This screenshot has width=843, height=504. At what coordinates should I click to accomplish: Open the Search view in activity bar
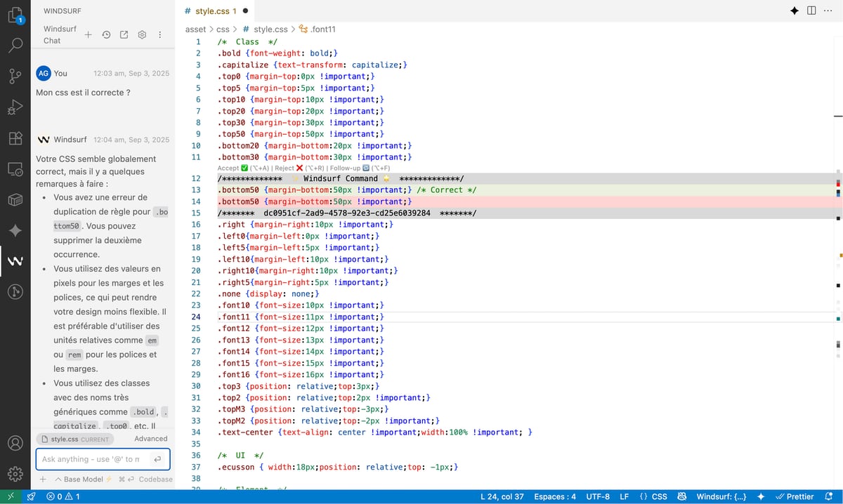click(x=15, y=46)
